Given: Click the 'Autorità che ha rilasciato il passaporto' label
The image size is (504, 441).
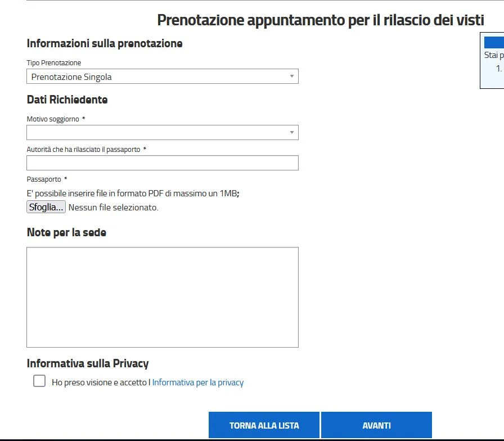Looking at the screenshot, I should (x=83, y=150).
